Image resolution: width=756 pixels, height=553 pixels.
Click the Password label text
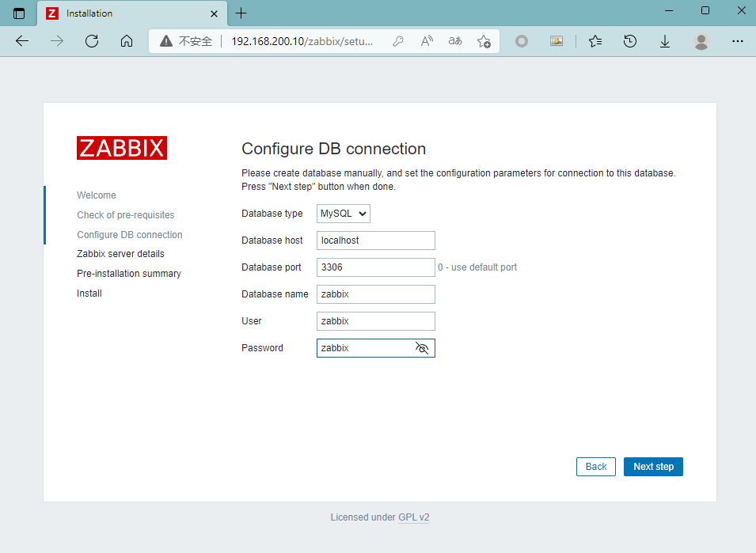[x=262, y=348]
